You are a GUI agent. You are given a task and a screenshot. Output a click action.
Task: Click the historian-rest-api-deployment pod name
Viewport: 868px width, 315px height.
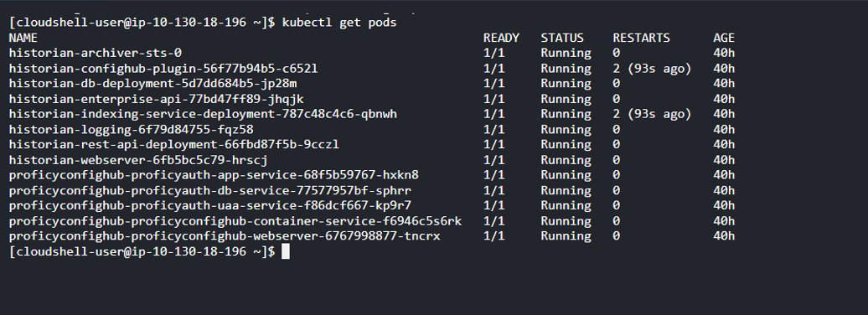point(173,144)
